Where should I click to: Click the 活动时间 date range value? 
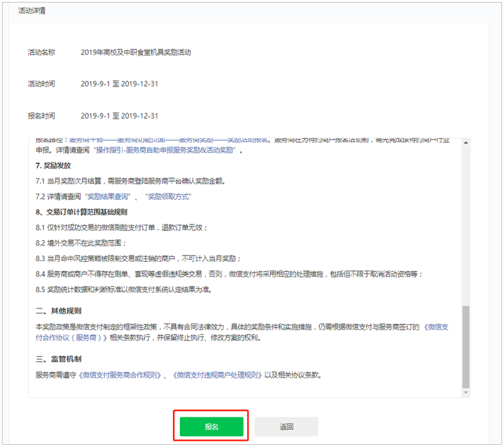tap(119, 84)
